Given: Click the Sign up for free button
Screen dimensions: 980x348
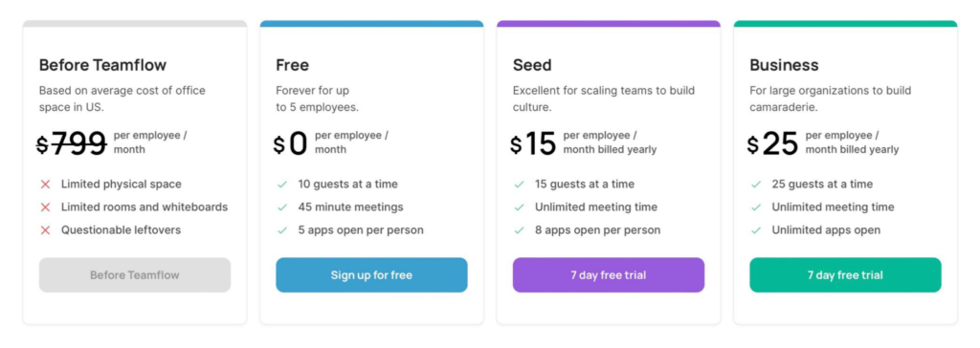Looking at the screenshot, I should point(371,275).
